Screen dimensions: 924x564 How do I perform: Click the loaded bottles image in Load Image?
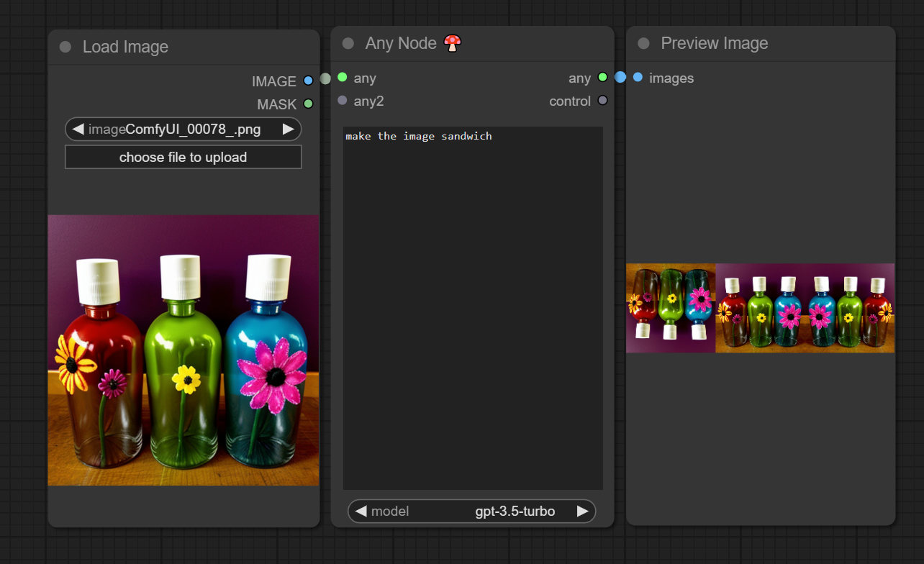[184, 350]
